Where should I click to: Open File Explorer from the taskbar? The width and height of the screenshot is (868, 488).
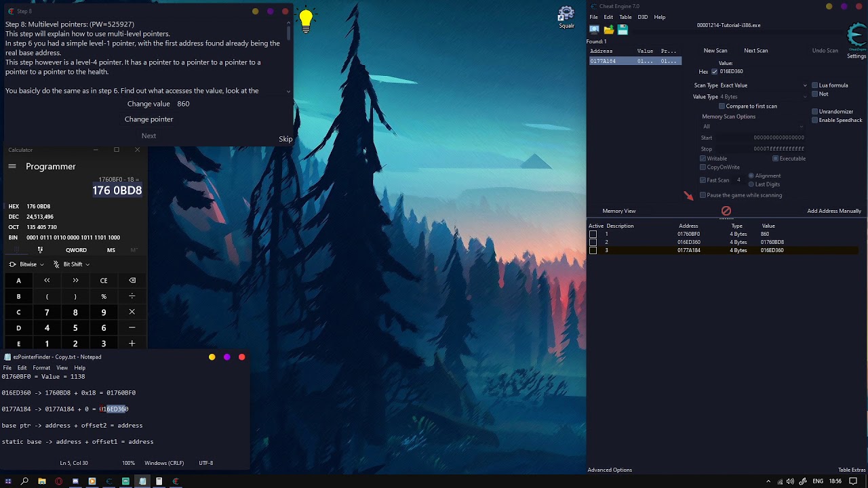click(41, 481)
